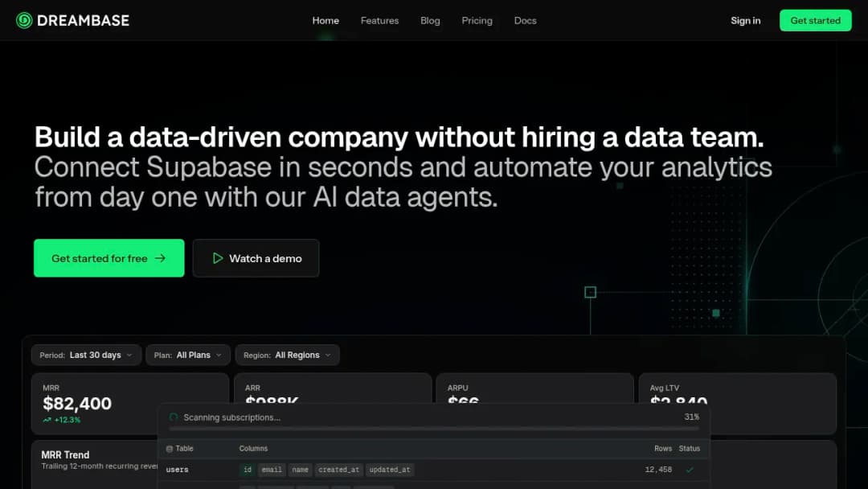This screenshot has width=868, height=489.
Task: Click Get started for free button
Action: tap(109, 258)
